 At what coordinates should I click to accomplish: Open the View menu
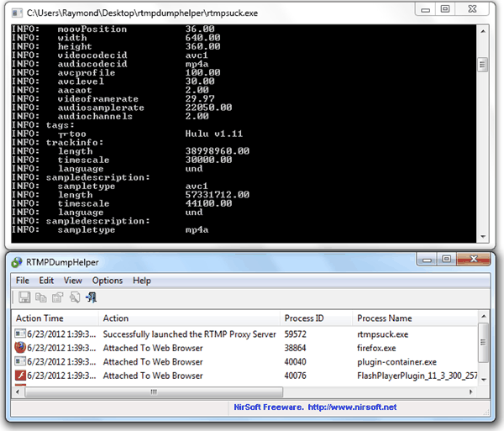tap(73, 281)
